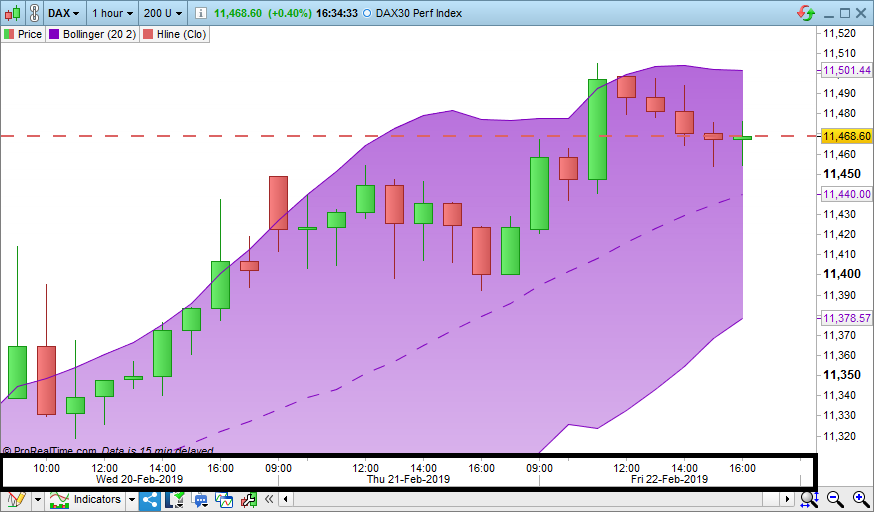Open the chat bubble icon

(200, 500)
